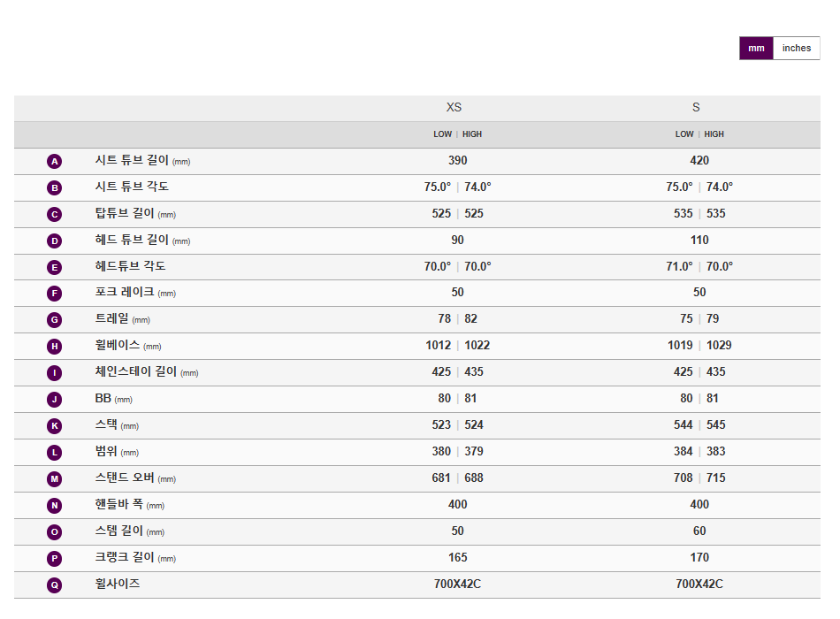Click the S HIGH geometry label
The image size is (840, 619).
pos(714,134)
